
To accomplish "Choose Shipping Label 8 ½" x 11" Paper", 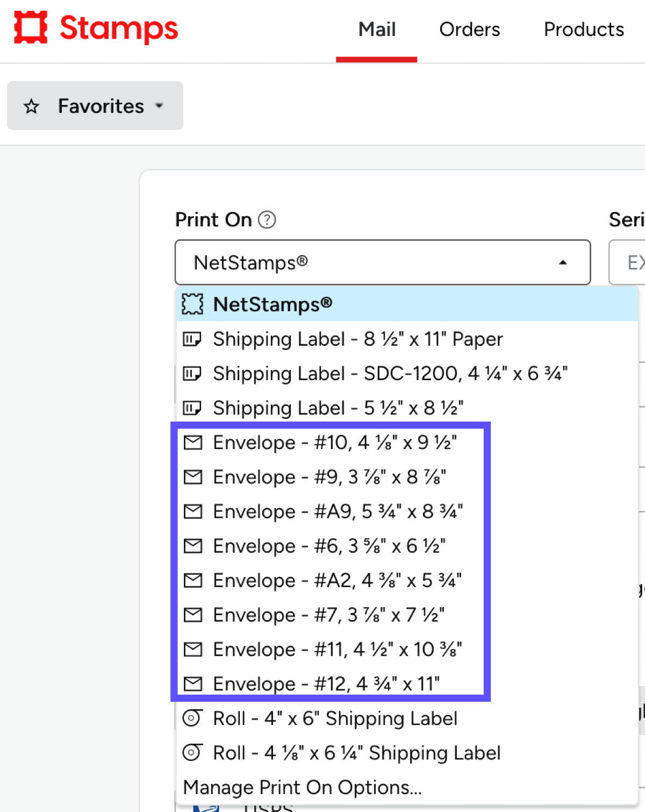I will pyautogui.click(x=407, y=339).
